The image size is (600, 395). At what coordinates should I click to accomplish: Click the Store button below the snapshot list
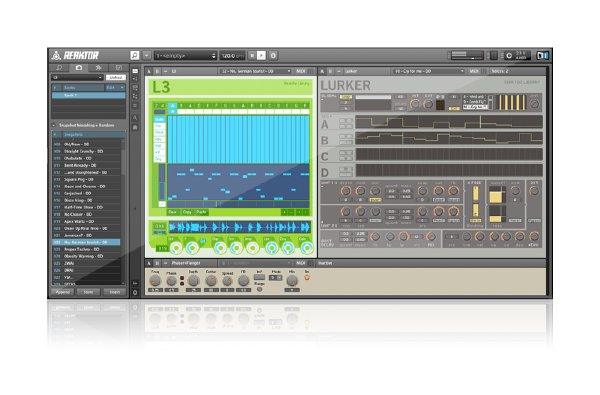[88, 292]
